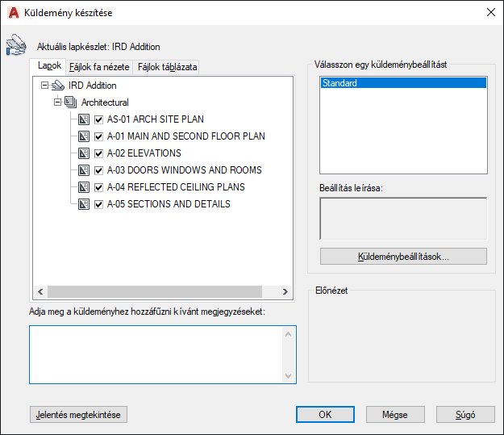Click the A-01 MAIN AND SECOND FLOOR PLAN sheet icon

pyautogui.click(x=84, y=136)
